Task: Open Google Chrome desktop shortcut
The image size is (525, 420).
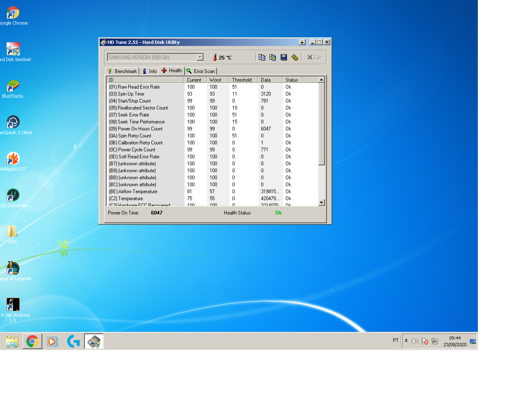Action: (x=13, y=16)
